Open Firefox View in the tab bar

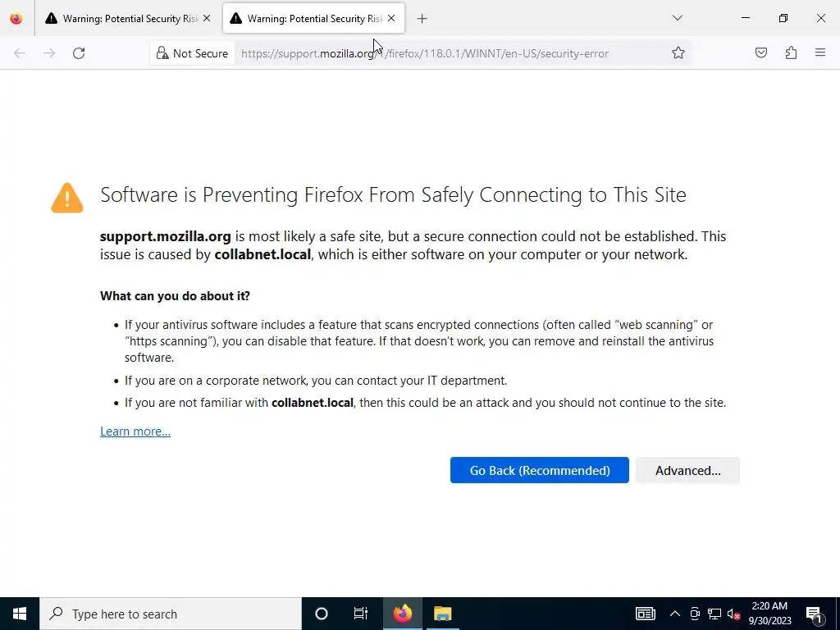[16, 18]
